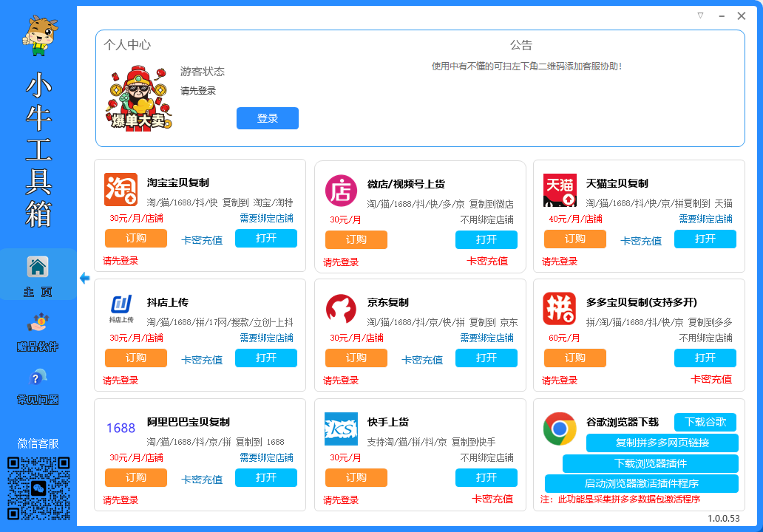The width and height of the screenshot is (763, 532).
Task: Click 卡密充值 under 京东复制
Action: [x=421, y=358]
